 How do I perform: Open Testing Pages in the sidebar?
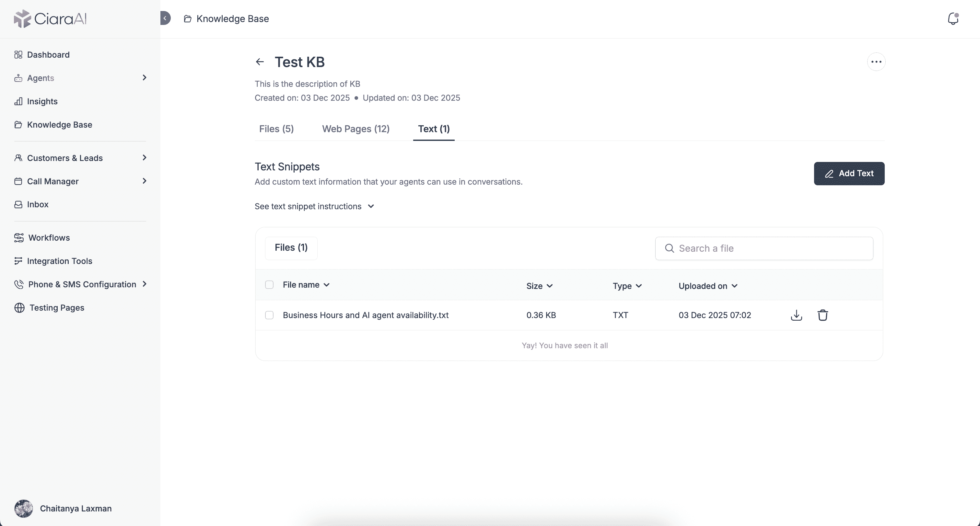pos(57,308)
